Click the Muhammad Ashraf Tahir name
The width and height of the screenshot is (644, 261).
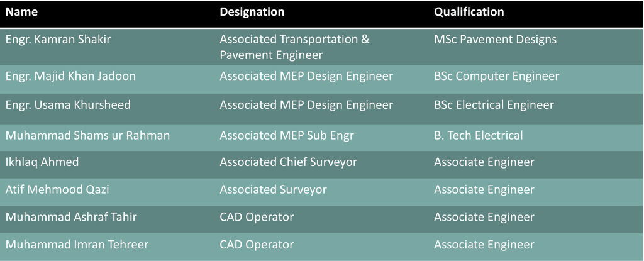tap(71, 217)
